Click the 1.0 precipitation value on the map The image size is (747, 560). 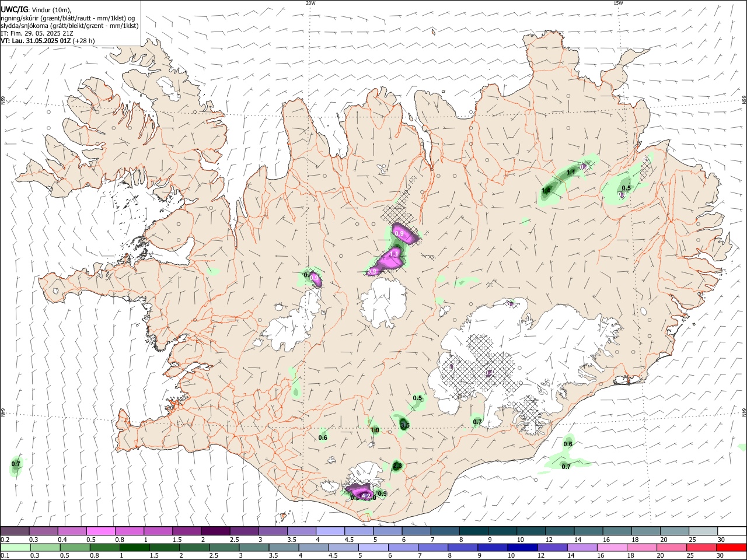pyautogui.click(x=375, y=430)
